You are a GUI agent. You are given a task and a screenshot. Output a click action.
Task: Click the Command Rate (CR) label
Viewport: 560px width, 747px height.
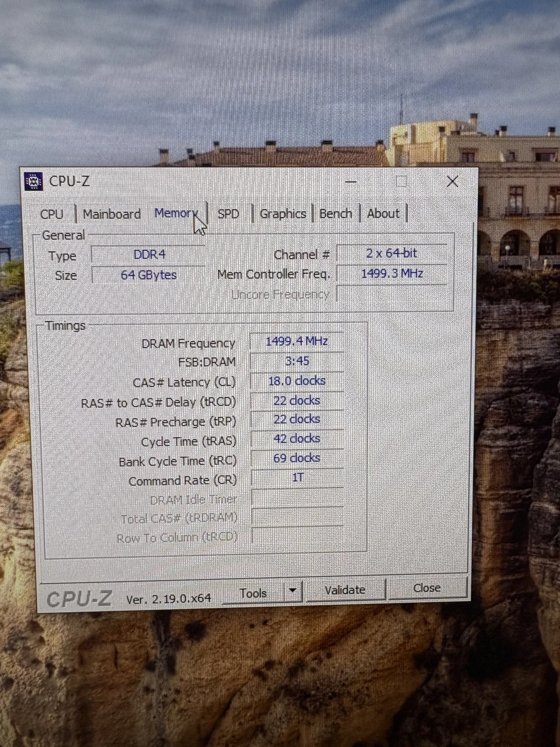click(x=183, y=481)
